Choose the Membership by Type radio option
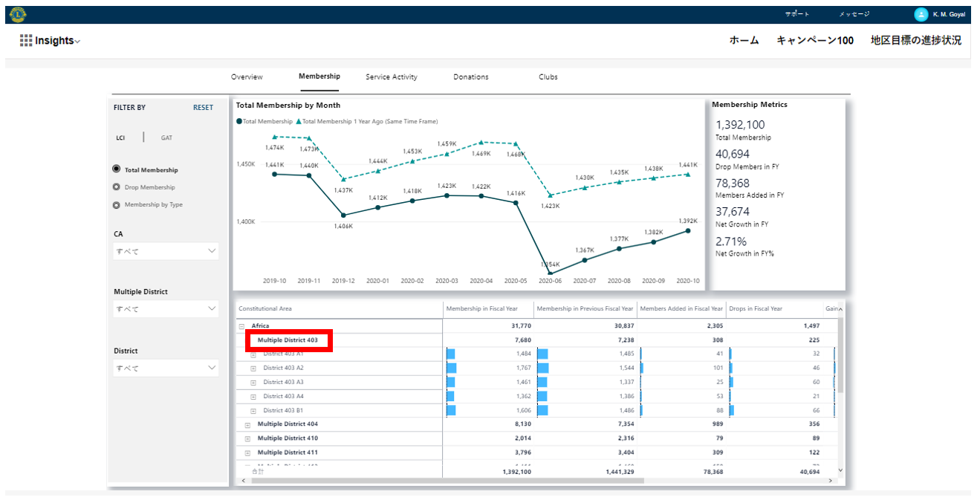 click(x=116, y=205)
